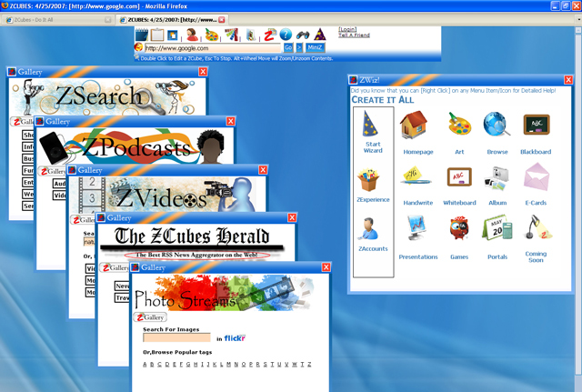Click the http://www.google.com address field
Screen dimensions: 582x392
tap(213, 48)
